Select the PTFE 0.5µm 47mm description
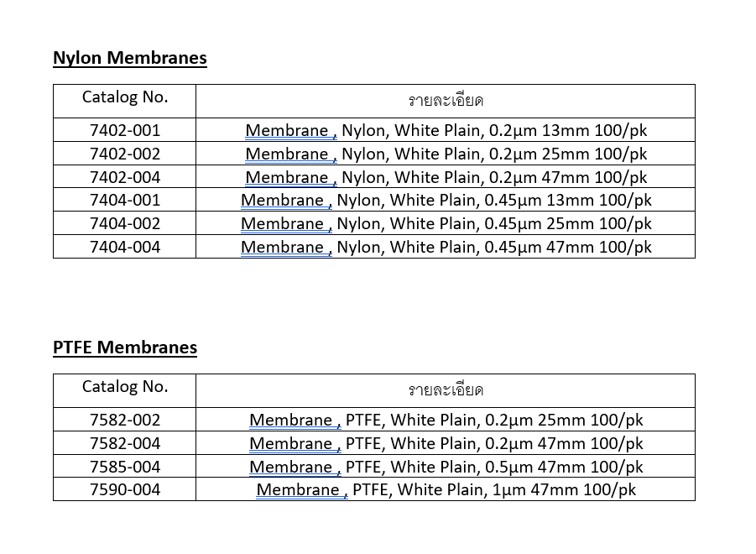756x554 pixels. click(446, 467)
